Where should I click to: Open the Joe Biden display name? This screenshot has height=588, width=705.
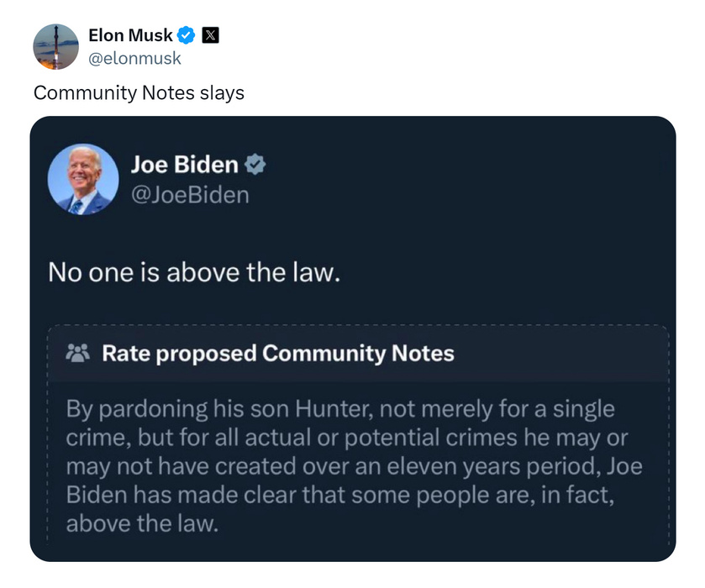pyautogui.click(x=184, y=165)
